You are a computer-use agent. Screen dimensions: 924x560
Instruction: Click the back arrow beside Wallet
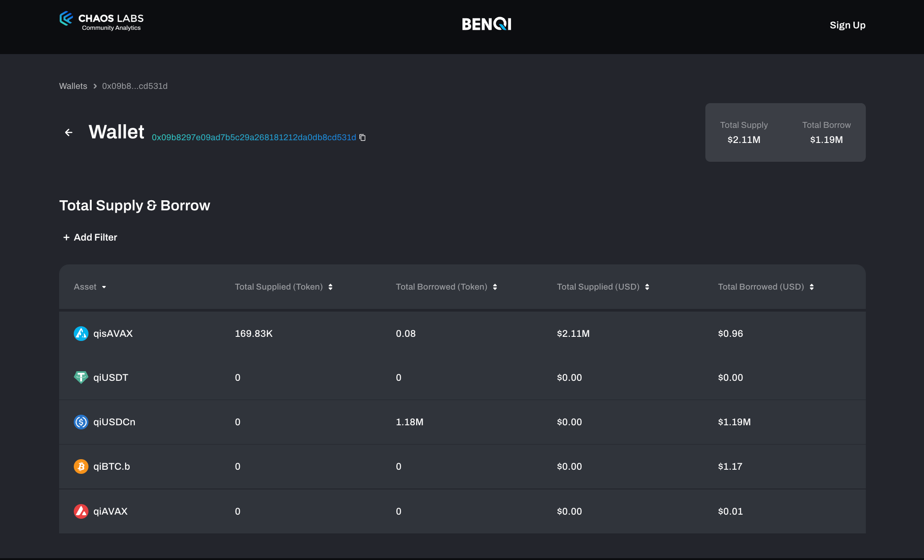coord(69,132)
